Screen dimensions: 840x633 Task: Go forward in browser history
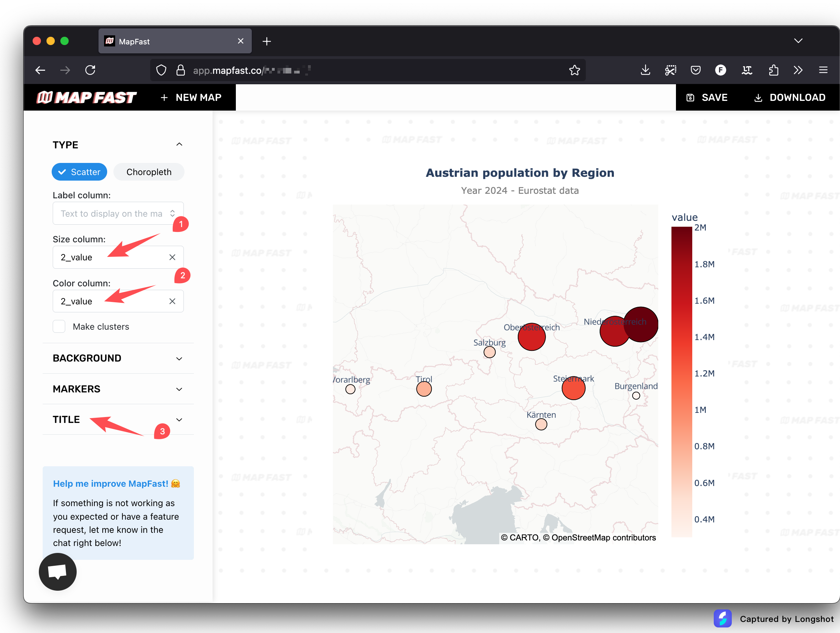tap(65, 70)
